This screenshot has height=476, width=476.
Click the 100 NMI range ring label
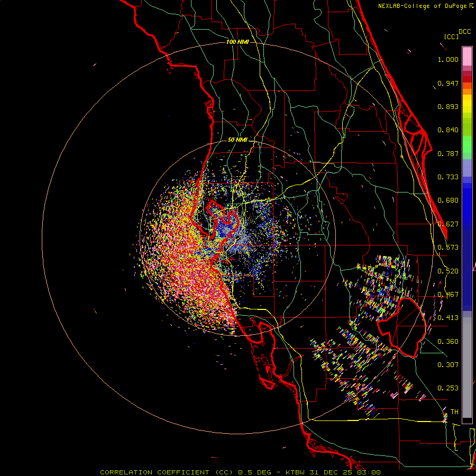coord(237,42)
